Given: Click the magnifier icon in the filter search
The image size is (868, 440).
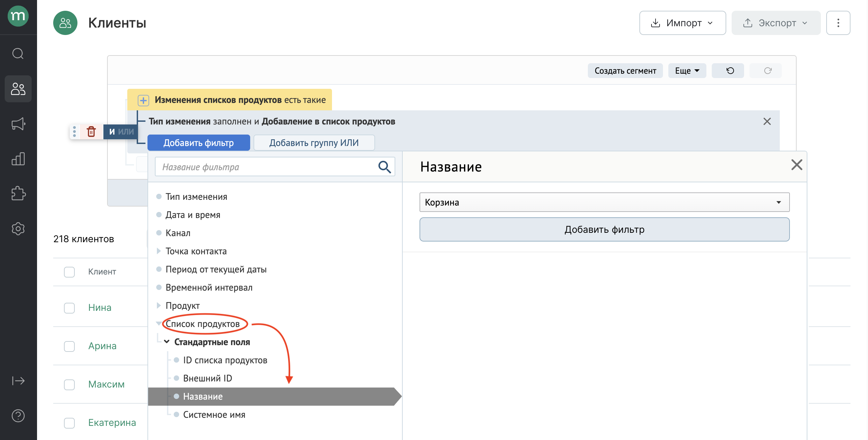Looking at the screenshot, I should pyautogui.click(x=385, y=167).
